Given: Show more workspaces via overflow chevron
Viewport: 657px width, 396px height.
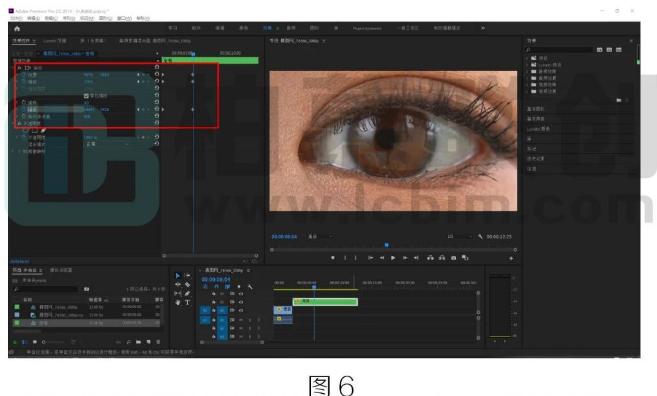Looking at the screenshot, I should 483,28.
